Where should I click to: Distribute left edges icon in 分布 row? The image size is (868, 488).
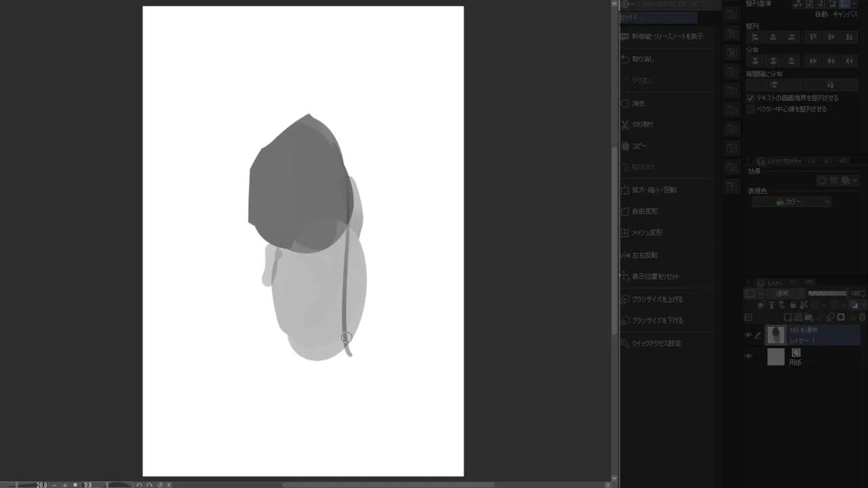click(813, 61)
